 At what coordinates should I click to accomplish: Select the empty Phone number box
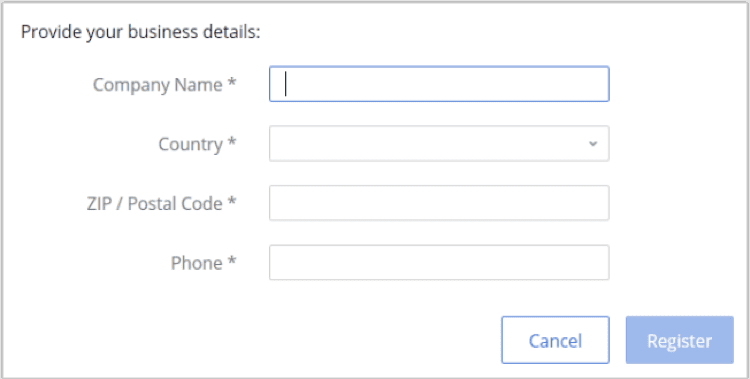(x=439, y=262)
